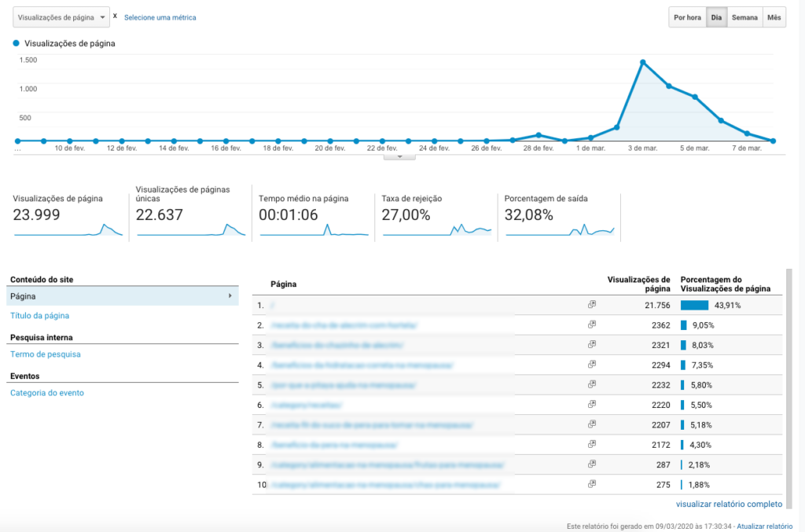
Task: Open Título da página dimension
Action: (39, 315)
